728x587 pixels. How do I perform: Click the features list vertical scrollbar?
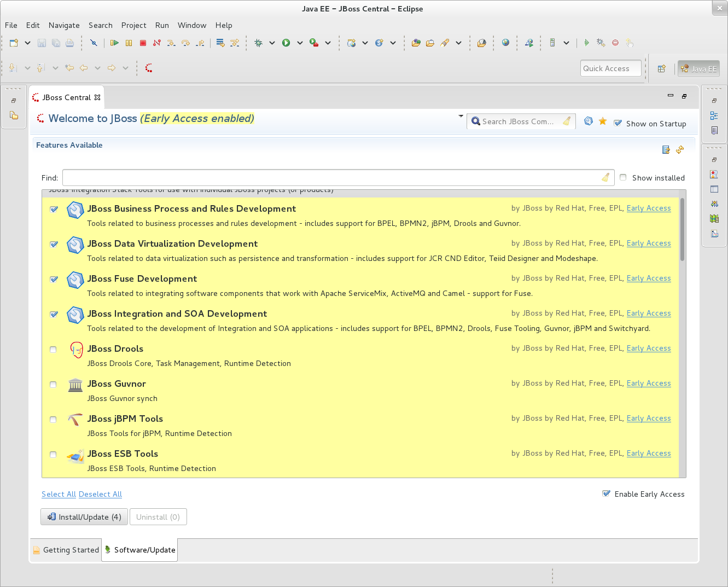click(x=682, y=230)
